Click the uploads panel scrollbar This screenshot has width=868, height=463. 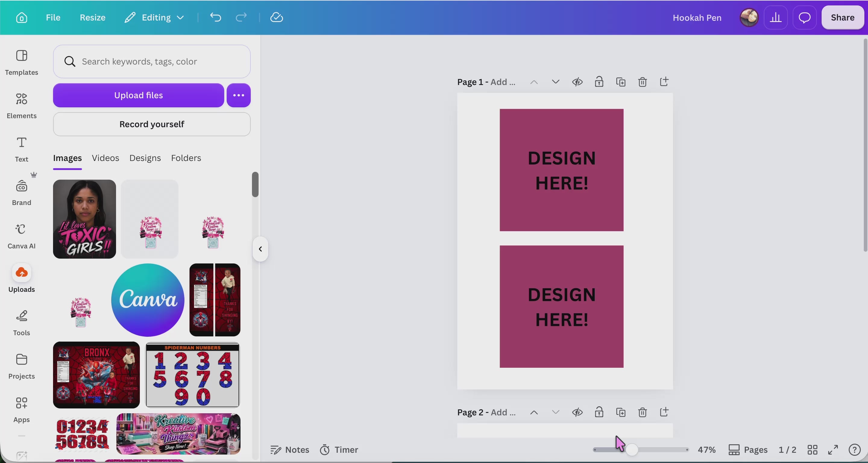(x=255, y=184)
